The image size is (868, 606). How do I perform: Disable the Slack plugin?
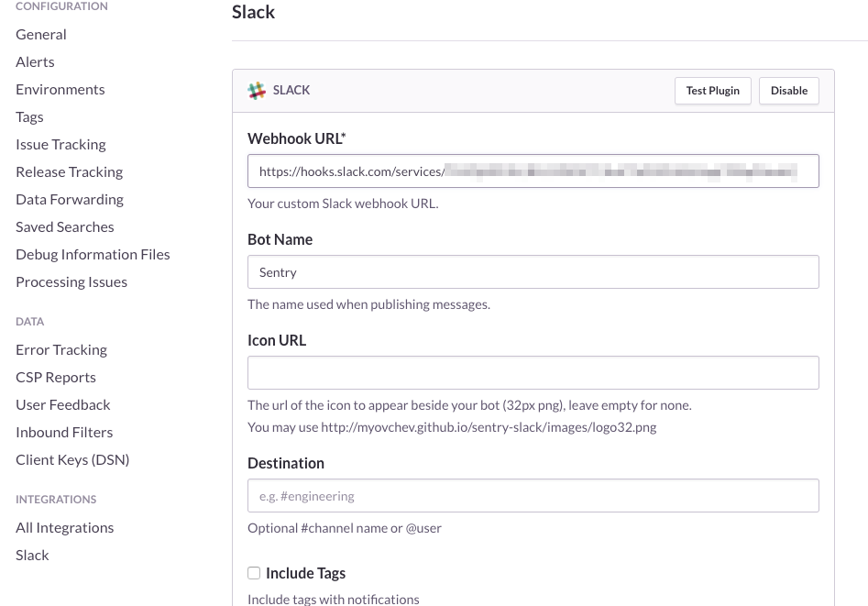point(788,91)
